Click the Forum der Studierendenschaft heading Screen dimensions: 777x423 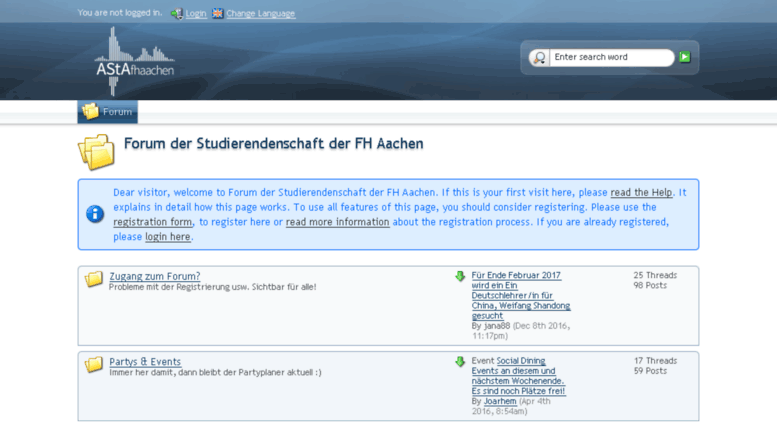pyautogui.click(x=274, y=144)
